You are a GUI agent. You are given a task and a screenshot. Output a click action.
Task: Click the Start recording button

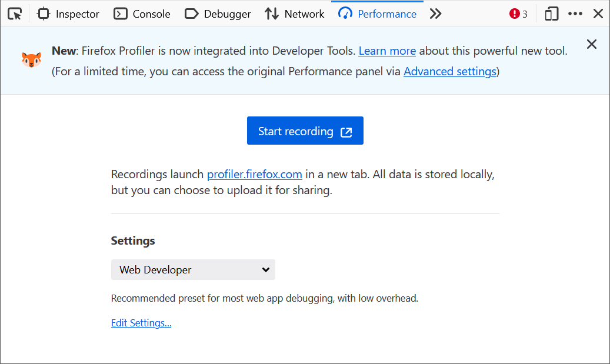click(x=305, y=131)
